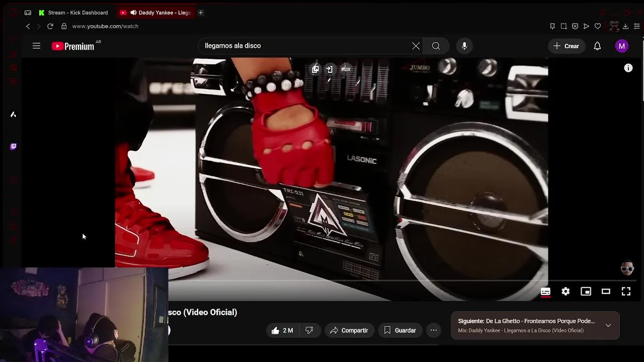View site security lock information
The height and width of the screenshot is (362, 644).
tap(64, 26)
